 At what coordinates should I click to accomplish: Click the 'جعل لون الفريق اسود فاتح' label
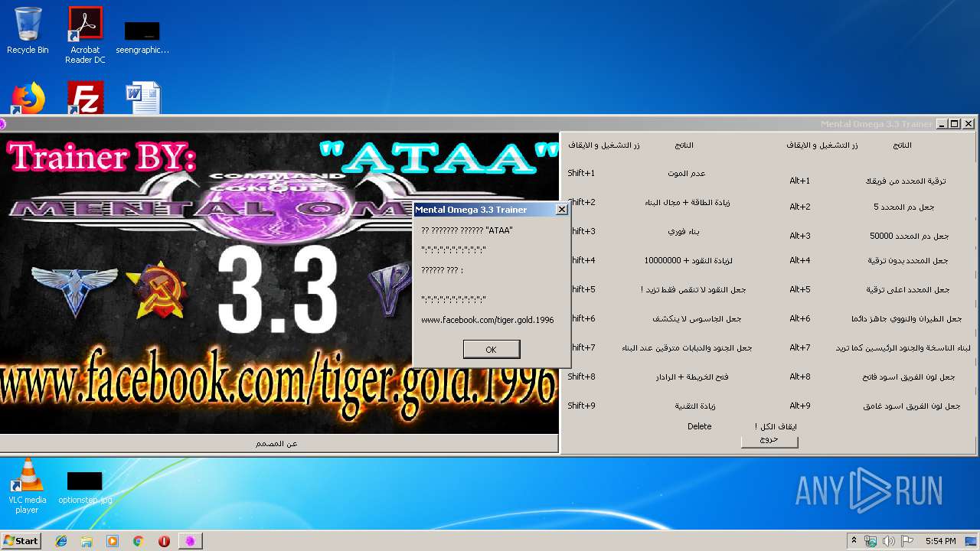tap(909, 377)
